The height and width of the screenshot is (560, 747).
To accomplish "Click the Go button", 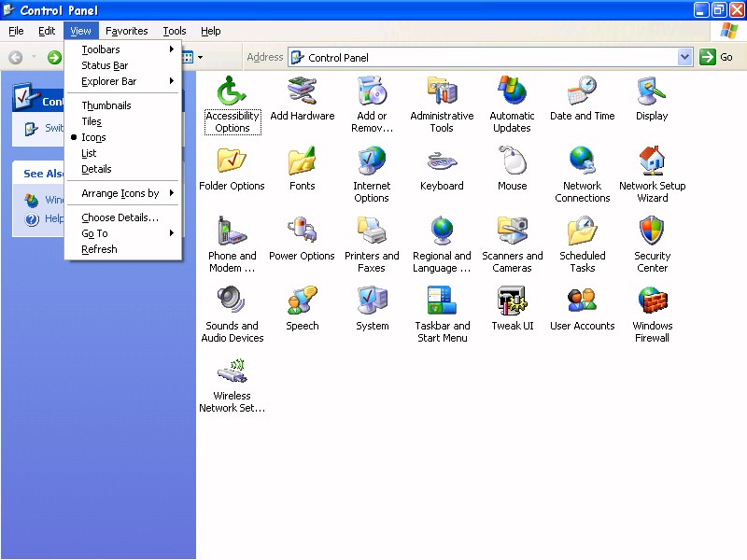I will pos(716,58).
